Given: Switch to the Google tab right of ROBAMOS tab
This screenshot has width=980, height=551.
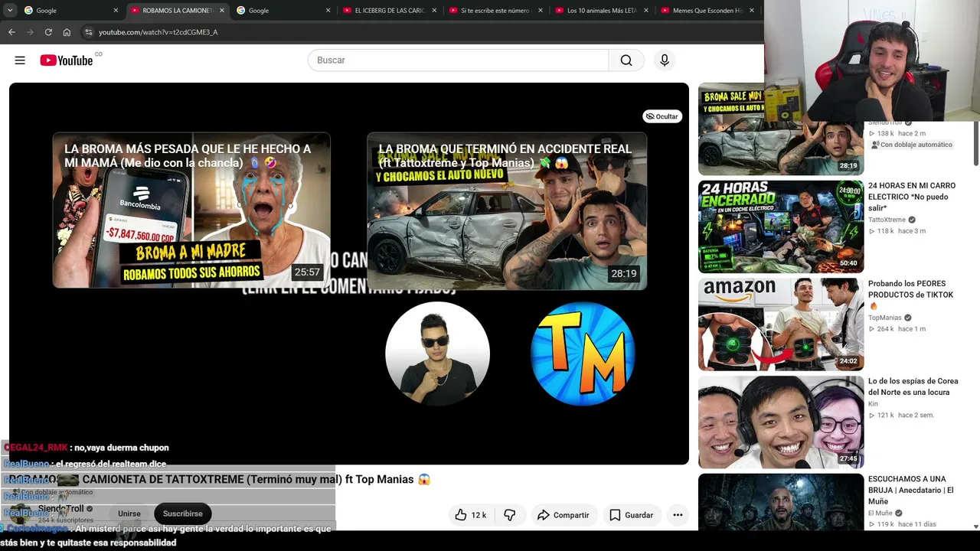Looking at the screenshot, I should click(x=283, y=11).
